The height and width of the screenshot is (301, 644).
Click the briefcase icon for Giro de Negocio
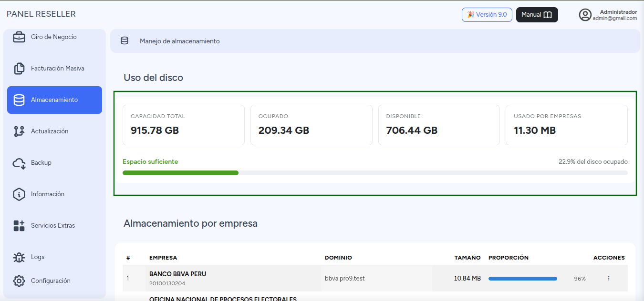pos(19,37)
